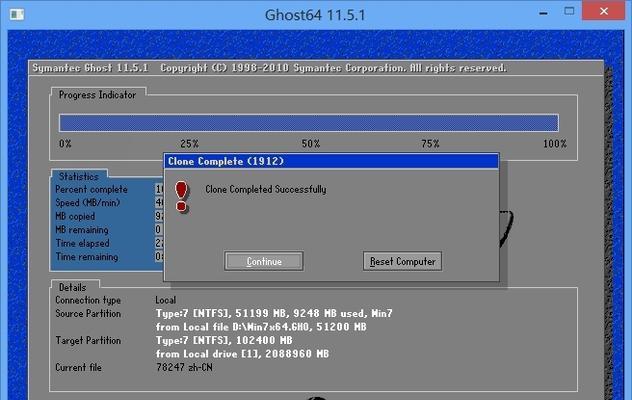Select the Statistics panel heading
Image resolution: width=632 pixels, height=400 pixels.
79,176
